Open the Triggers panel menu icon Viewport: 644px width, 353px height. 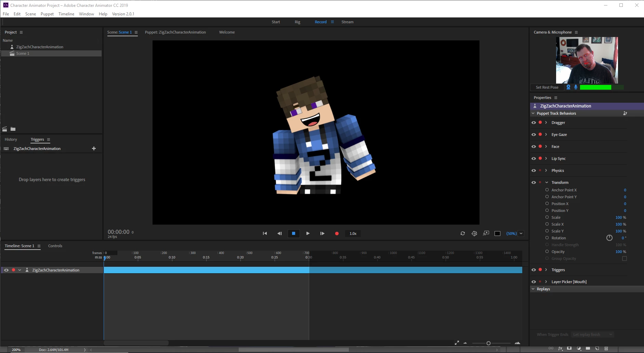tap(49, 140)
